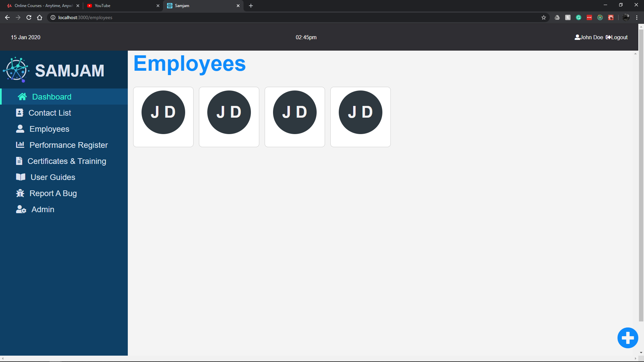
Task: Select the fourth JD employee card
Action: (361, 117)
